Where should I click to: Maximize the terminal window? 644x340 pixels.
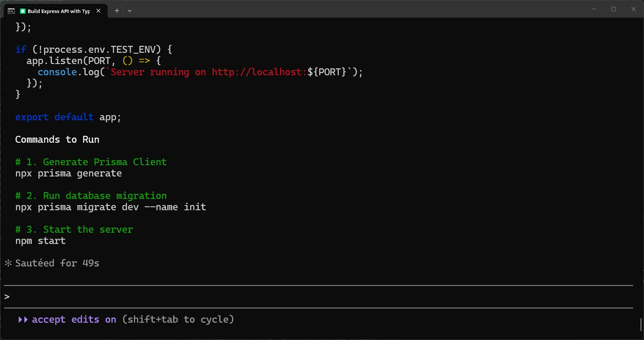pyautogui.click(x=614, y=9)
